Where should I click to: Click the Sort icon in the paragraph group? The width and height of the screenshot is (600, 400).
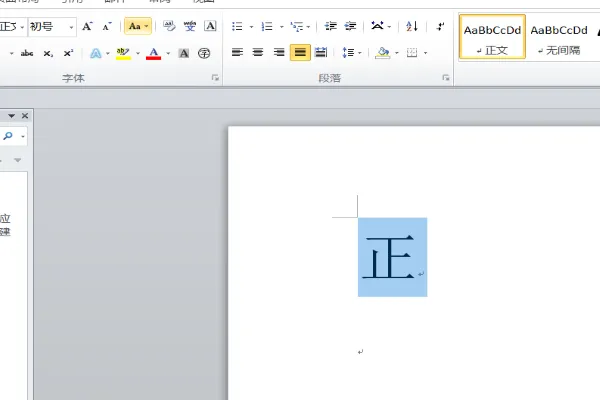pos(412,26)
